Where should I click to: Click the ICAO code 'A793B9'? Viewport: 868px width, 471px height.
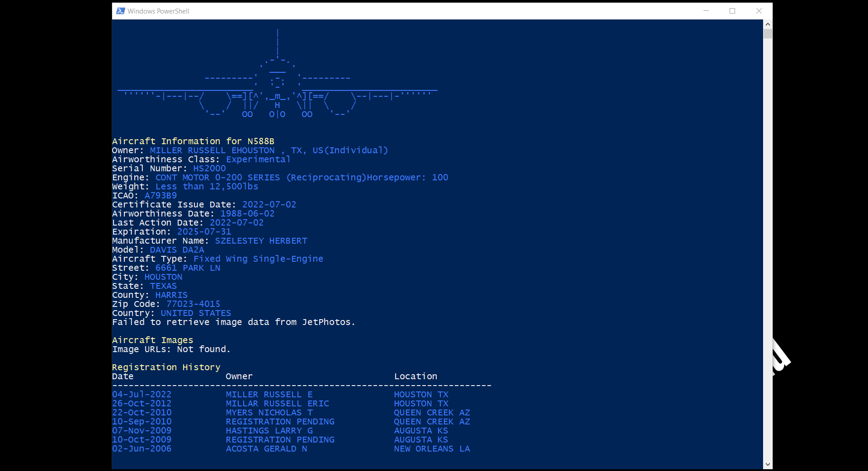click(160, 196)
